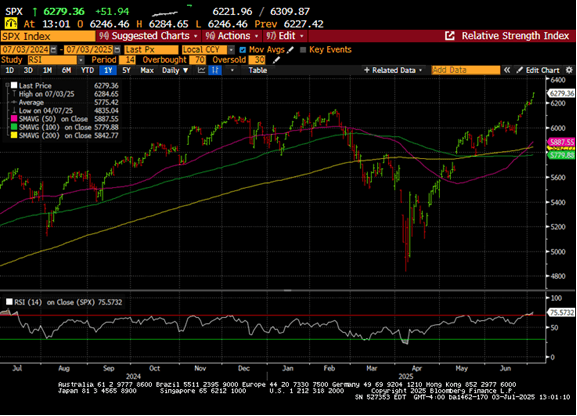Open chart settings gear icon
The height and width of the screenshot is (416, 577).
[x=569, y=70]
